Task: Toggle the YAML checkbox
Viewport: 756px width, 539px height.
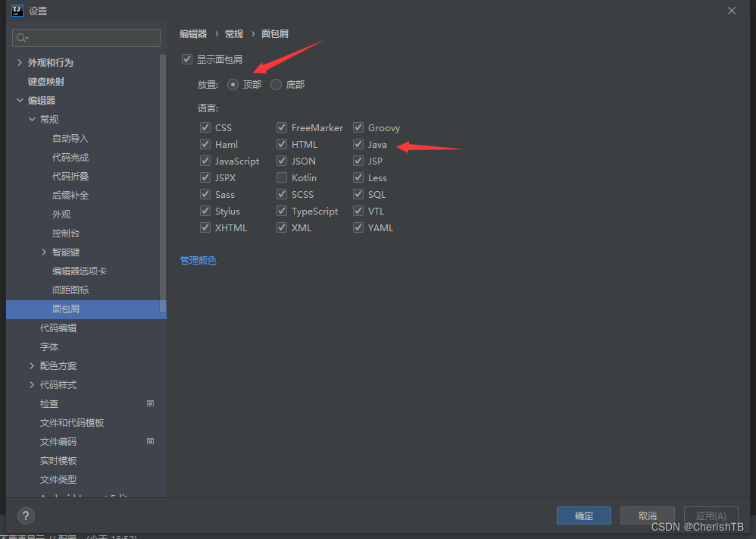Action: tap(358, 227)
